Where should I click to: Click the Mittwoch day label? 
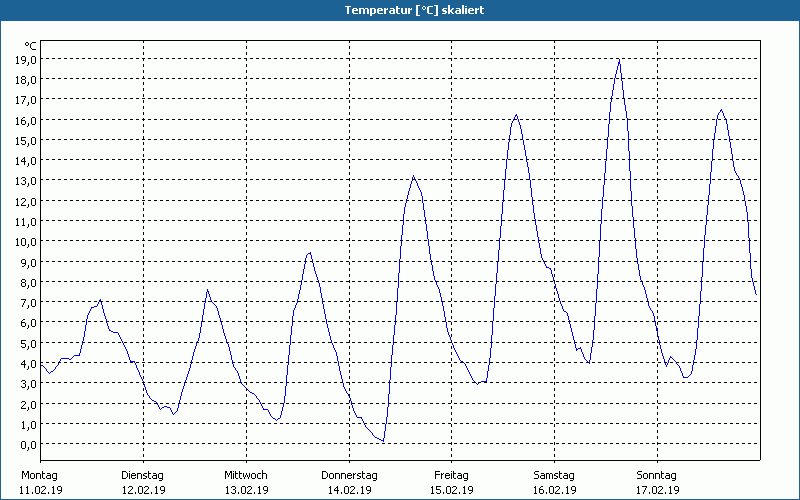coord(245,475)
